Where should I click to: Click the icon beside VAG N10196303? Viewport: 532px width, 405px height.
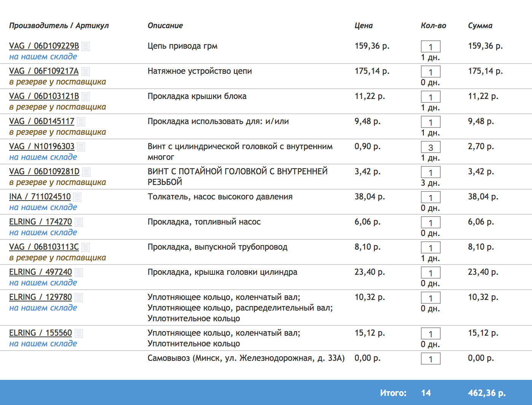(81, 147)
